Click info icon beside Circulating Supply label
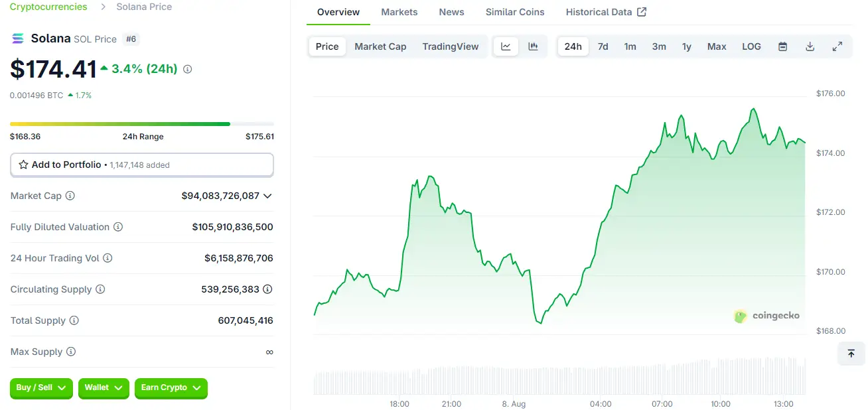The width and height of the screenshot is (868, 410). click(100, 289)
